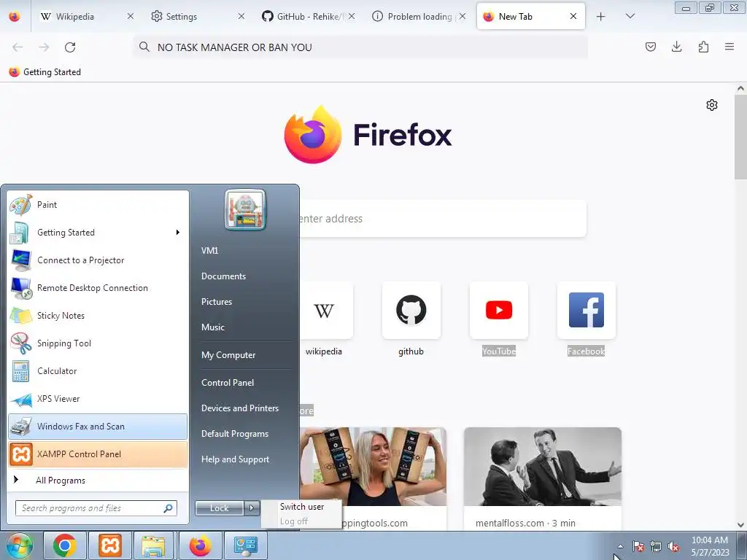Screen dimensions: 747x560
Task: Open Devices and Printers
Action: [239, 408]
